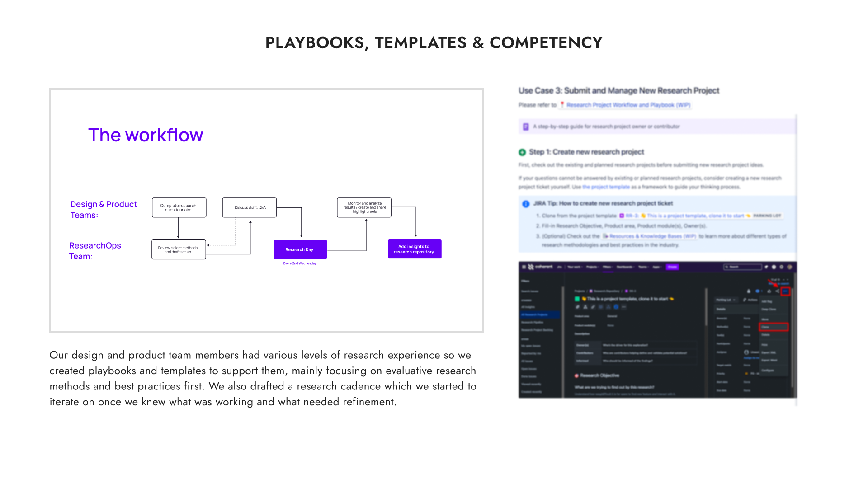Open Resources & Knowledge Bases (WIP) link
Screen dimensions: 868x488
point(650,236)
